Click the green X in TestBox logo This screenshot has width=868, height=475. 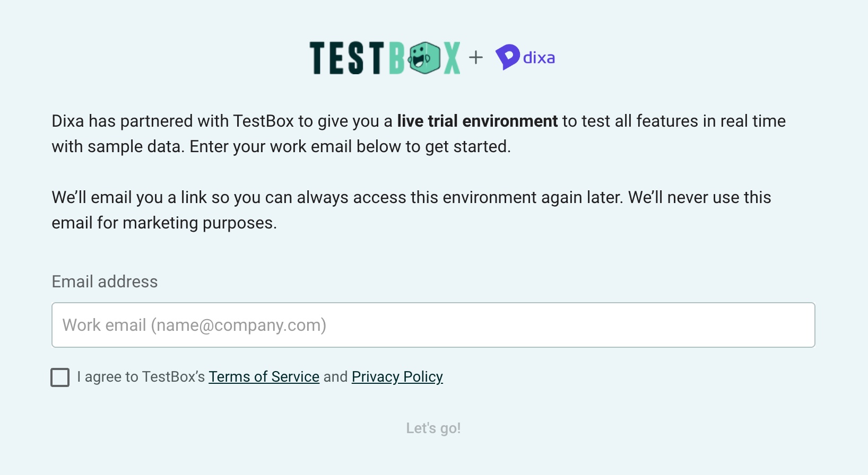(x=452, y=58)
